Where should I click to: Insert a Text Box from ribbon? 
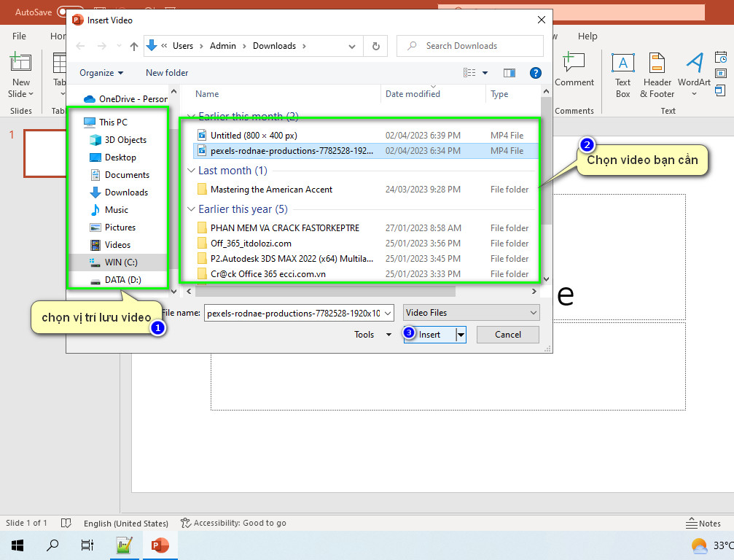click(622, 75)
